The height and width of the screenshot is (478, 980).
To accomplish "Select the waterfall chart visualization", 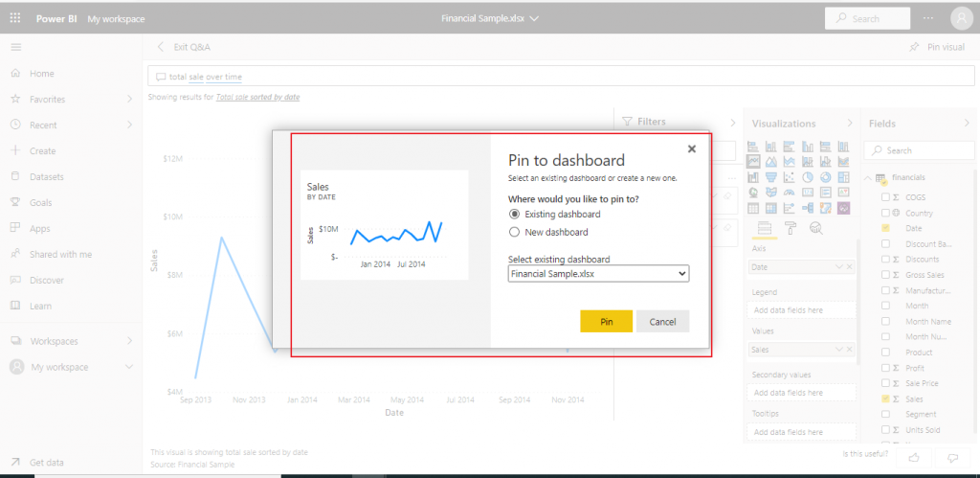I will tap(753, 177).
